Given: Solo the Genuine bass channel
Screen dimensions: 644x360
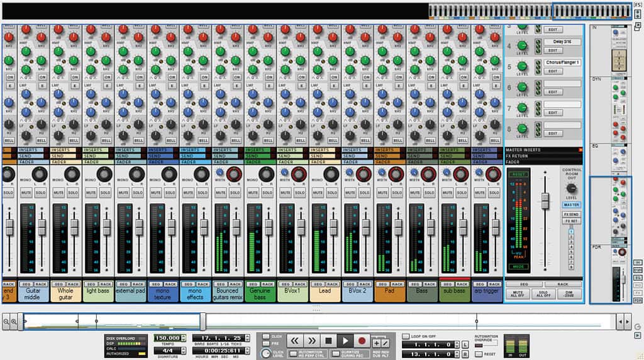Looking at the screenshot, I should (267, 193).
